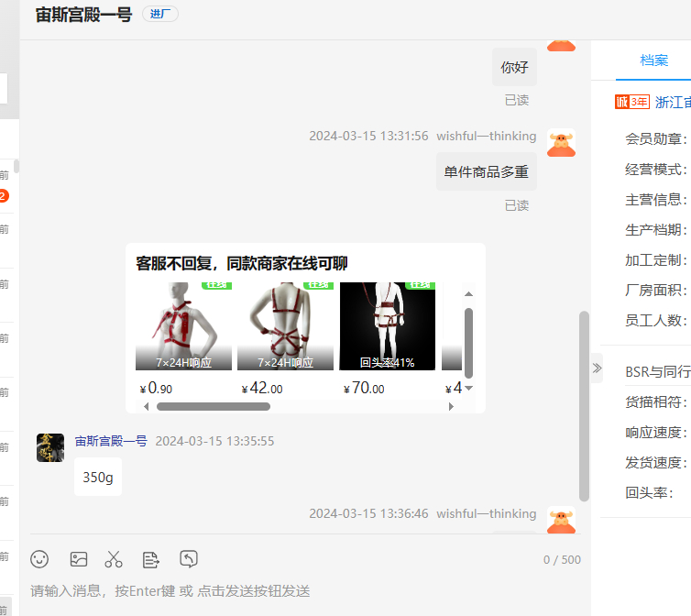Select the scissors screenshot tool

coord(114,558)
